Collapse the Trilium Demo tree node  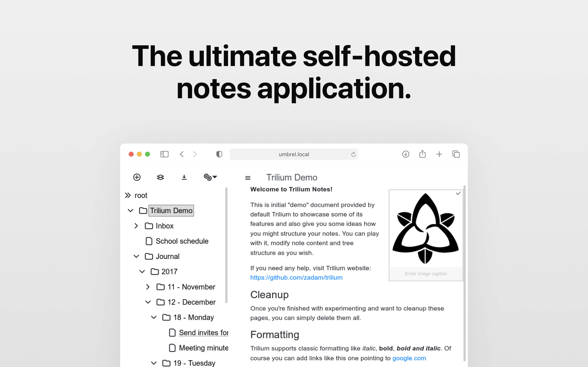130,210
